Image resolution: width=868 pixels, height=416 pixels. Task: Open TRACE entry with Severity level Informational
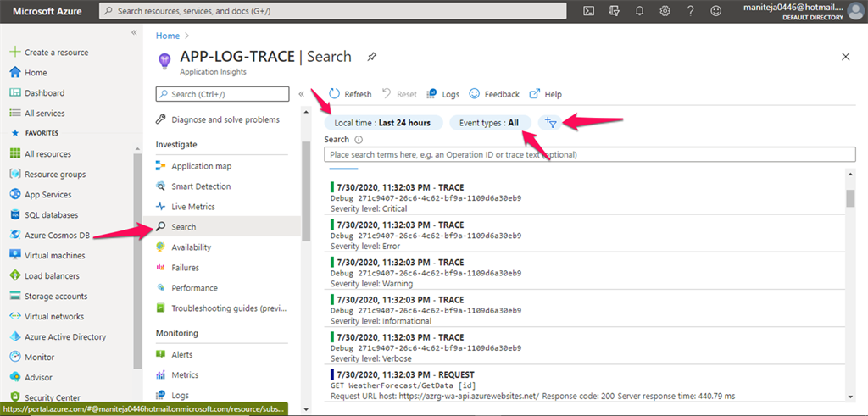tap(585, 308)
